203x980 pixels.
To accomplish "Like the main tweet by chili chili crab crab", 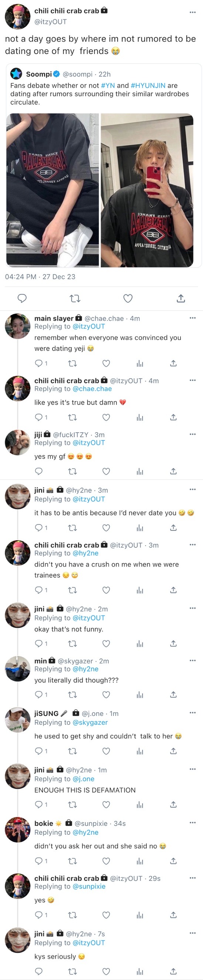I will coord(128,298).
